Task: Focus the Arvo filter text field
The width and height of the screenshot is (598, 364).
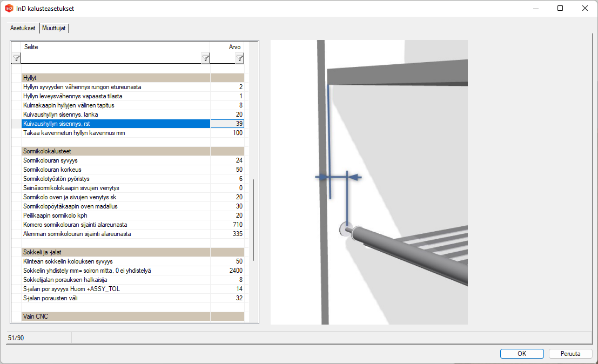Action: (x=223, y=59)
